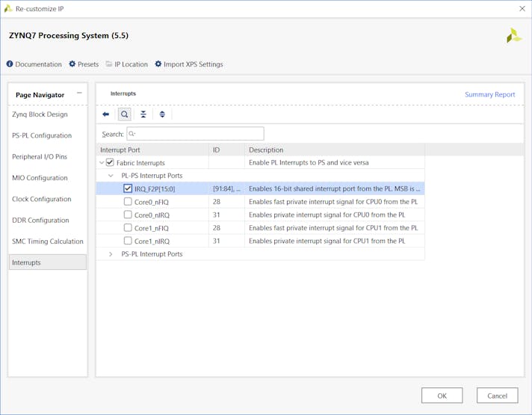Open the SMC Timing Calculation page
Viewport: 532px width, 415px height.
tap(48, 242)
